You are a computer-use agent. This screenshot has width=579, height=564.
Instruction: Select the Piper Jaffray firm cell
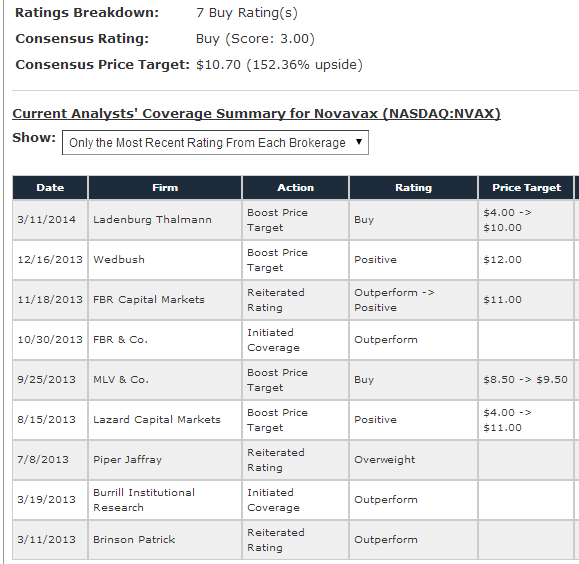pyautogui.click(x=165, y=460)
